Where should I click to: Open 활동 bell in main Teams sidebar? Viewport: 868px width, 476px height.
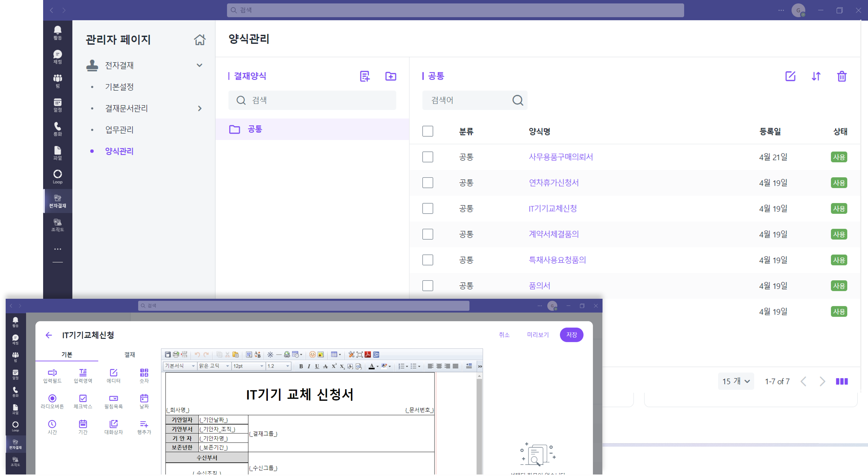(x=58, y=33)
